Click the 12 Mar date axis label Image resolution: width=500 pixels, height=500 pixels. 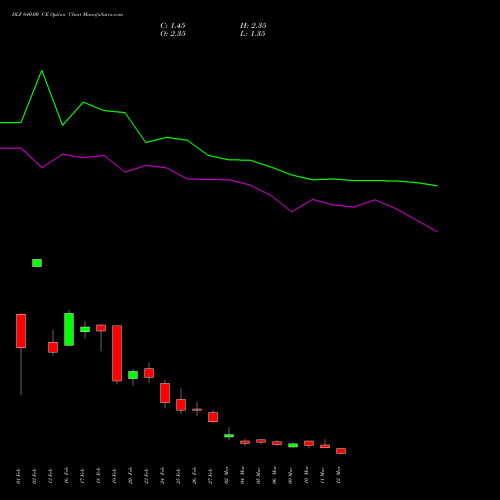pyautogui.click(x=338, y=475)
